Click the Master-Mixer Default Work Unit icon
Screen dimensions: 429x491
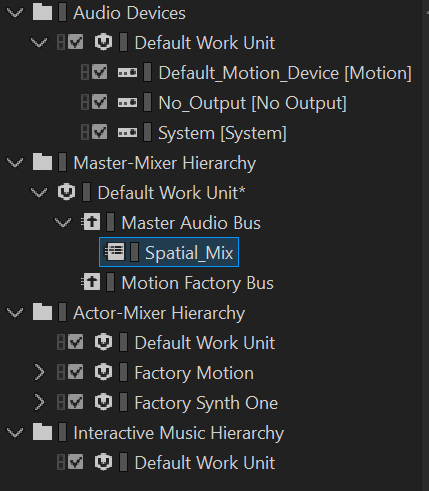coord(66,192)
